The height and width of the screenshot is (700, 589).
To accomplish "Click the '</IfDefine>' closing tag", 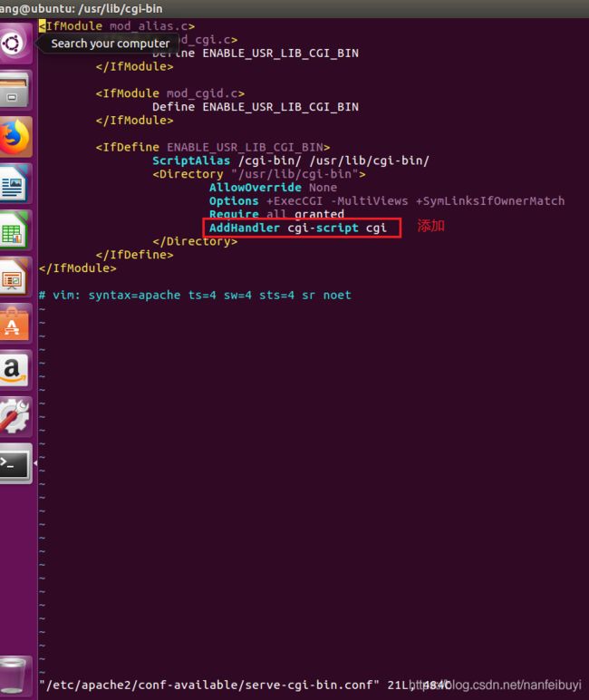I will [134, 255].
